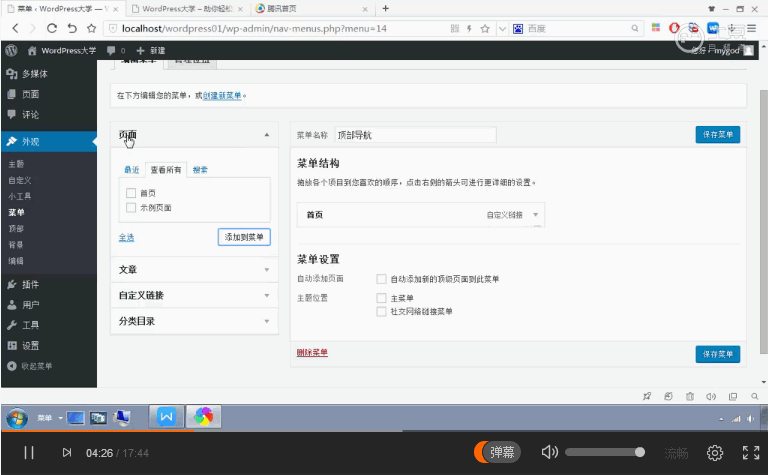The width and height of the screenshot is (768, 475).
Task: Skip to the next video
Action: point(67,452)
